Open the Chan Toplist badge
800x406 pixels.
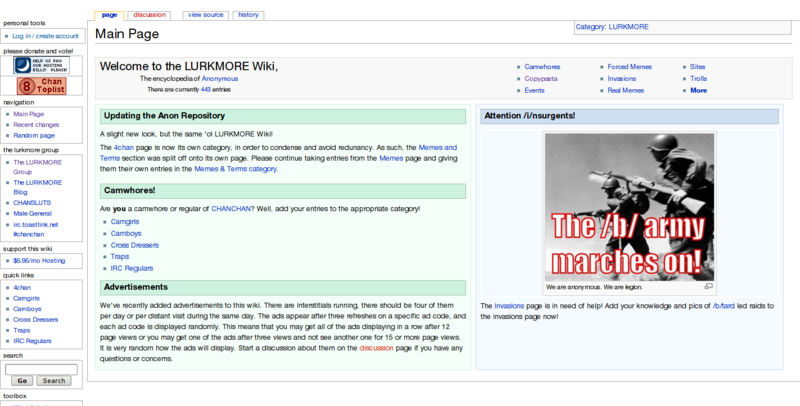(39, 85)
